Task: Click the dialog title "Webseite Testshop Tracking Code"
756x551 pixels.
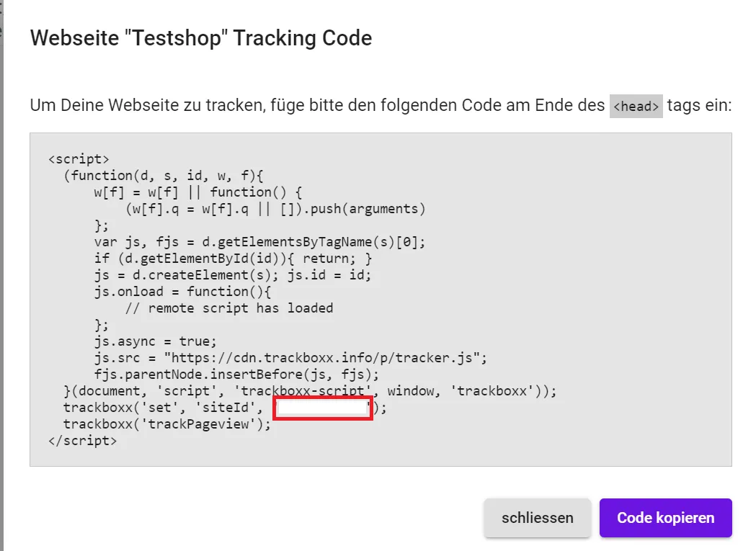Action: pos(201,37)
